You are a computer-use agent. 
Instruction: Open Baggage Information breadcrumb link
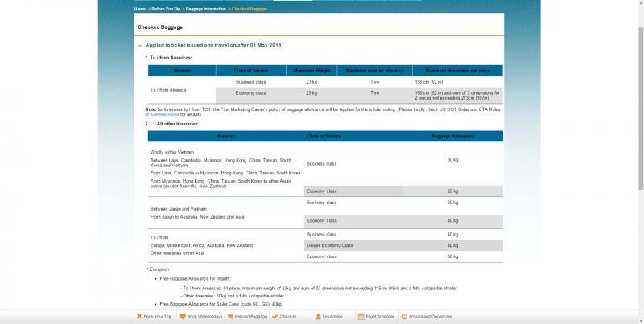206,8
